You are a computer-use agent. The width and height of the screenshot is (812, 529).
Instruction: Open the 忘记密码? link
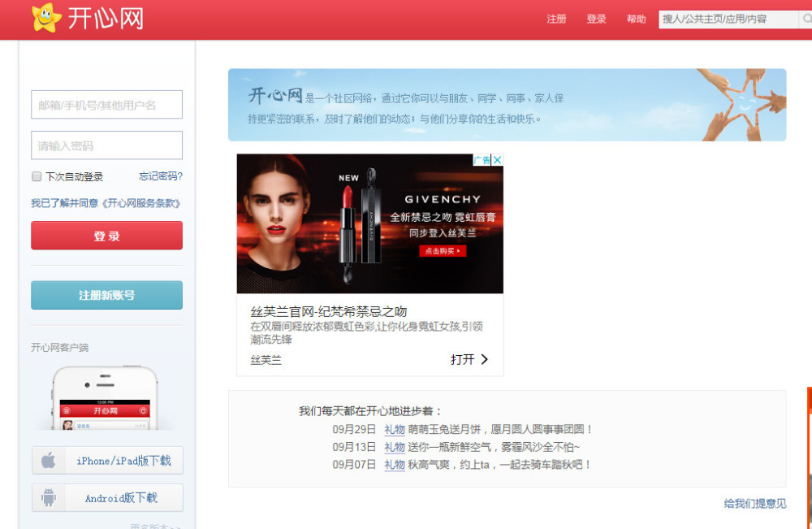tap(161, 176)
